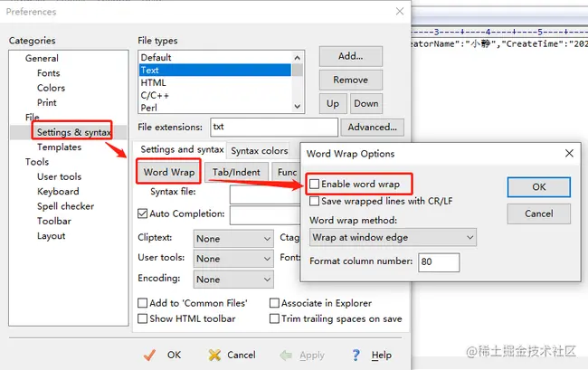Viewport: 588px width, 370px height.
Task: Open the Word wrap method dropdown
Action: click(393, 237)
